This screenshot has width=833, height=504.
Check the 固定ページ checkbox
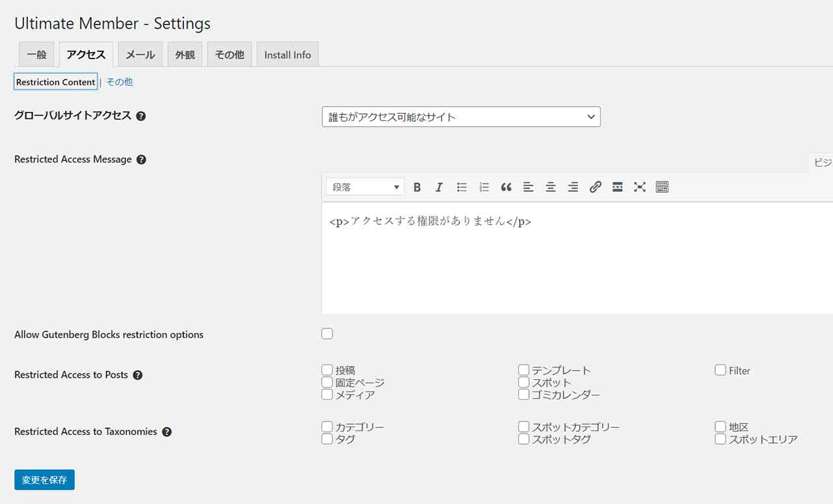pos(327,382)
